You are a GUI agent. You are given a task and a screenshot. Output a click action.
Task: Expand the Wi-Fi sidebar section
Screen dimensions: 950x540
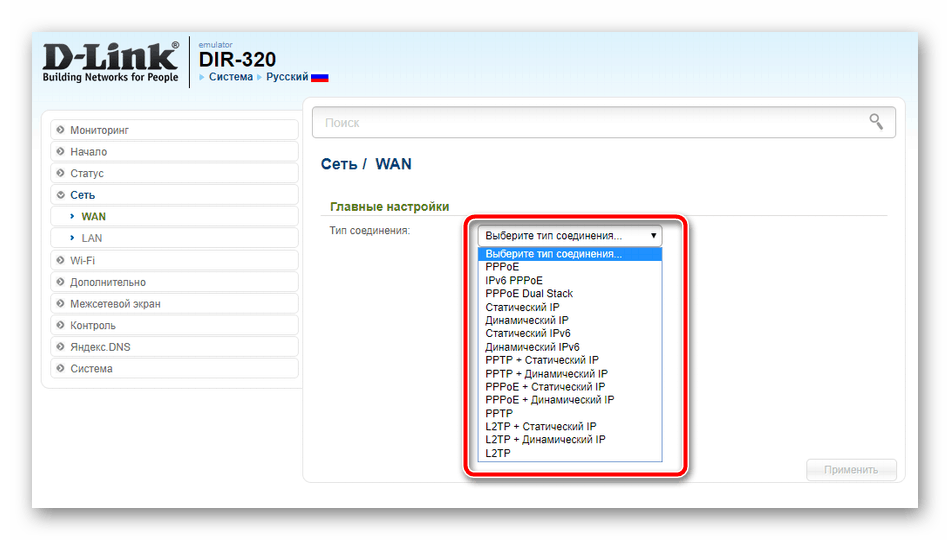click(x=174, y=261)
